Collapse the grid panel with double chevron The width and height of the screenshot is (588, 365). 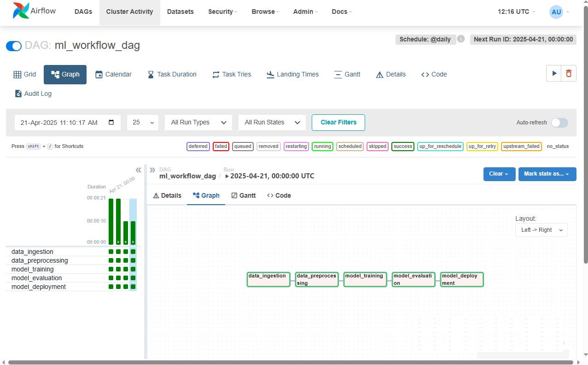pyautogui.click(x=138, y=170)
